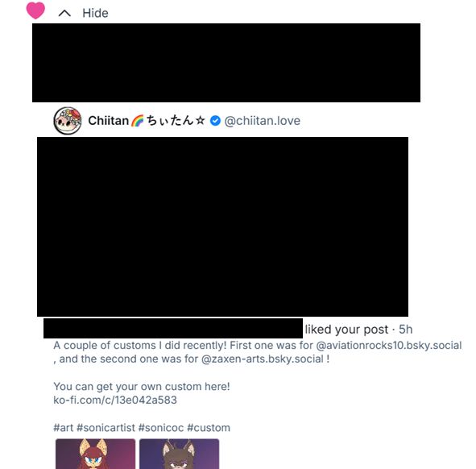476x469 pixels.
Task: Open the red-haired character image thumbnail
Action: point(95,454)
